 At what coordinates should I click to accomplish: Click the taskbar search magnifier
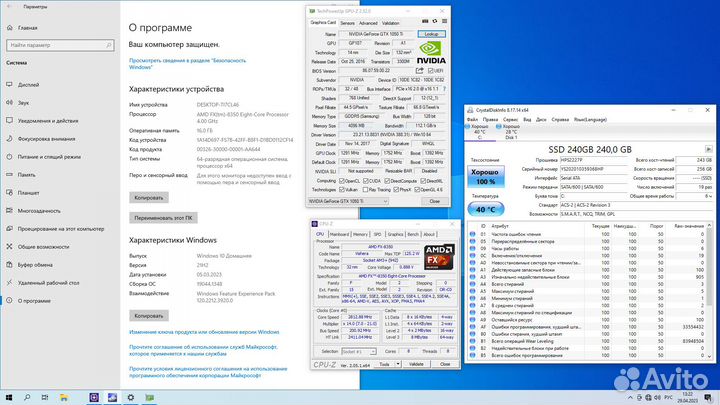click(x=27, y=398)
